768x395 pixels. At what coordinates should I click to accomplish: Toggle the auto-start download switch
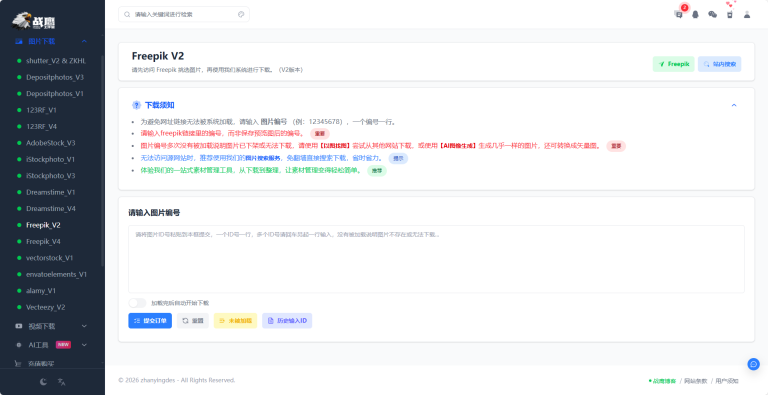(137, 303)
